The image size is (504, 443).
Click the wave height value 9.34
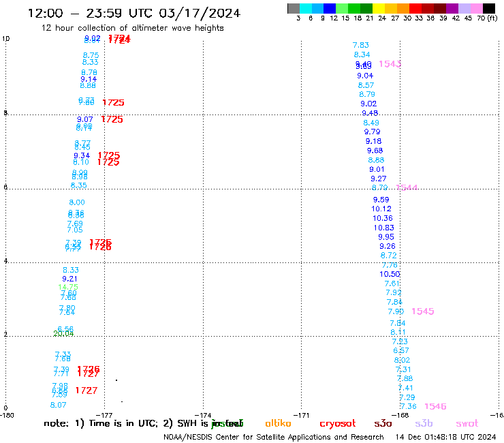(x=82, y=155)
